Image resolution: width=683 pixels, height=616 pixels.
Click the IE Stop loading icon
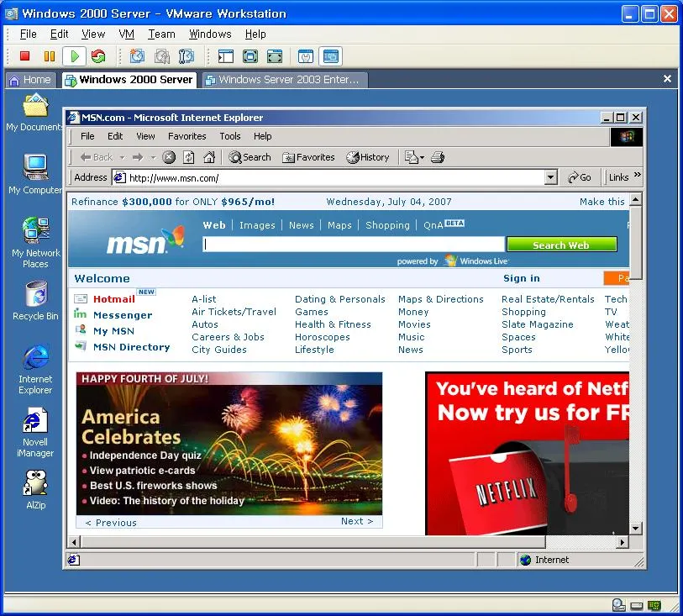point(169,157)
